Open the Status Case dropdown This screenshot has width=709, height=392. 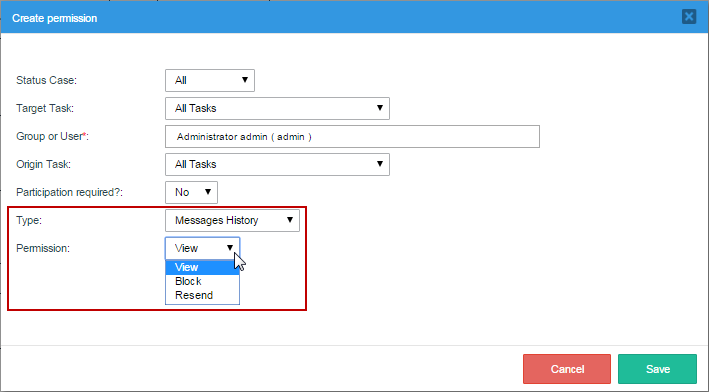210,80
